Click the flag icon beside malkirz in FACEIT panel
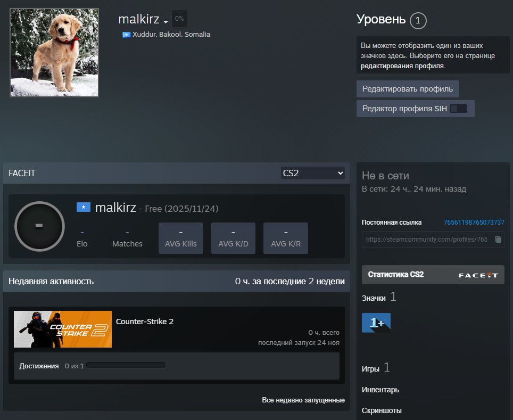The width and height of the screenshot is (513, 420). coord(83,207)
